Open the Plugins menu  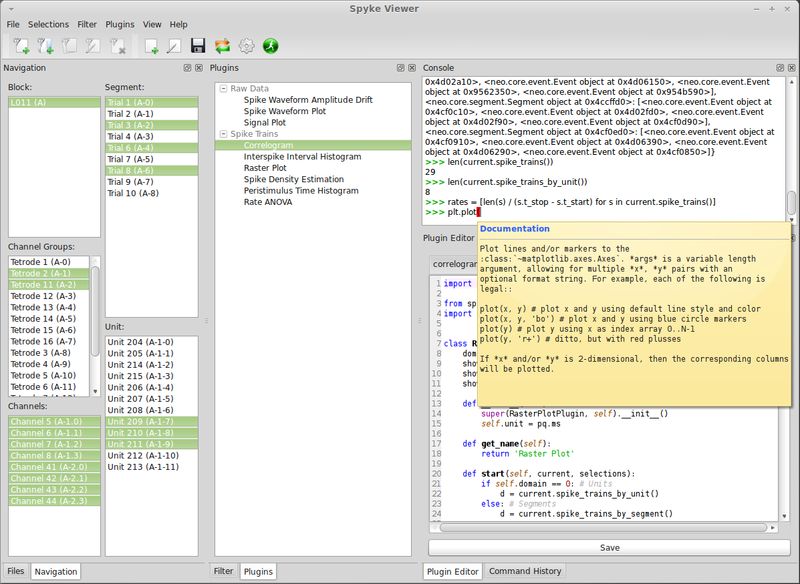pos(120,24)
